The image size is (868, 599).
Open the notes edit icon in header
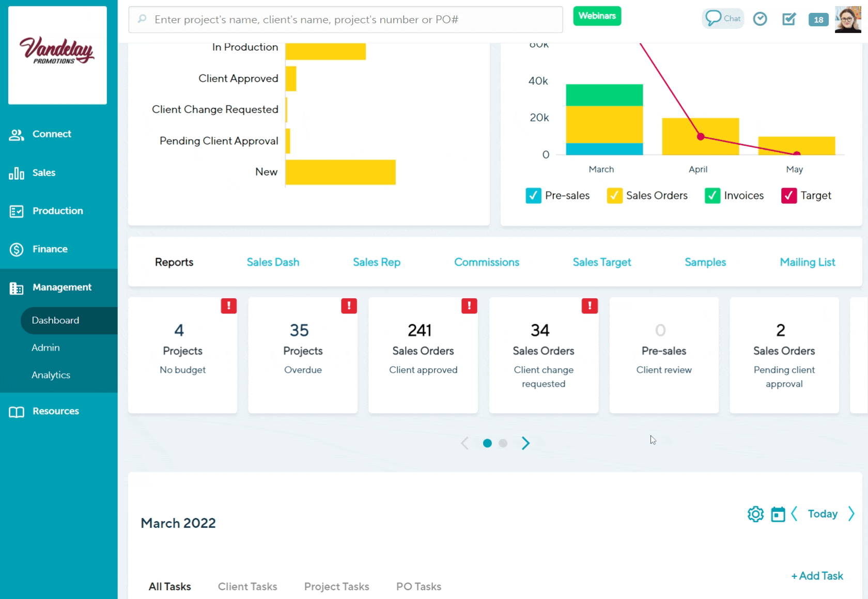[x=788, y=19]
